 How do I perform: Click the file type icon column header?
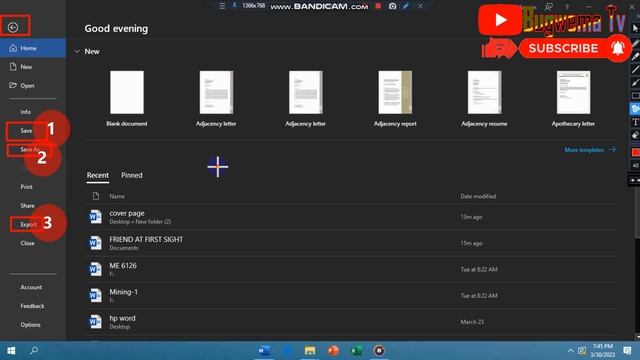point(96,196)
